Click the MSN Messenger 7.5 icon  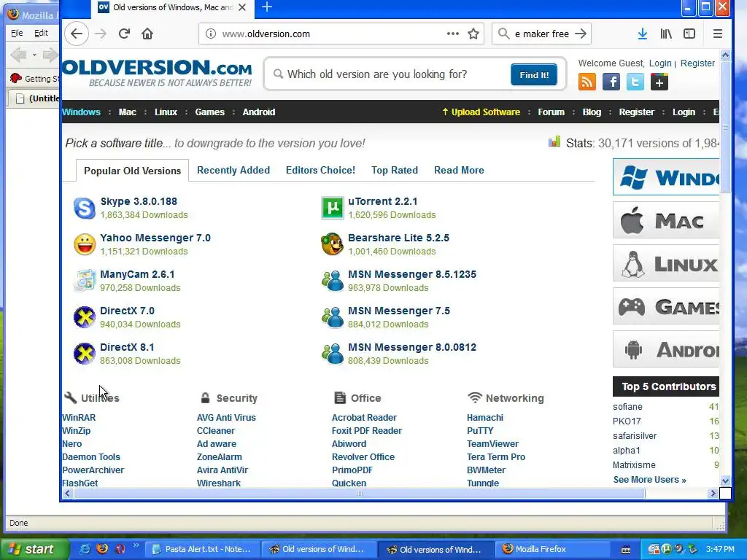point(333,317)
